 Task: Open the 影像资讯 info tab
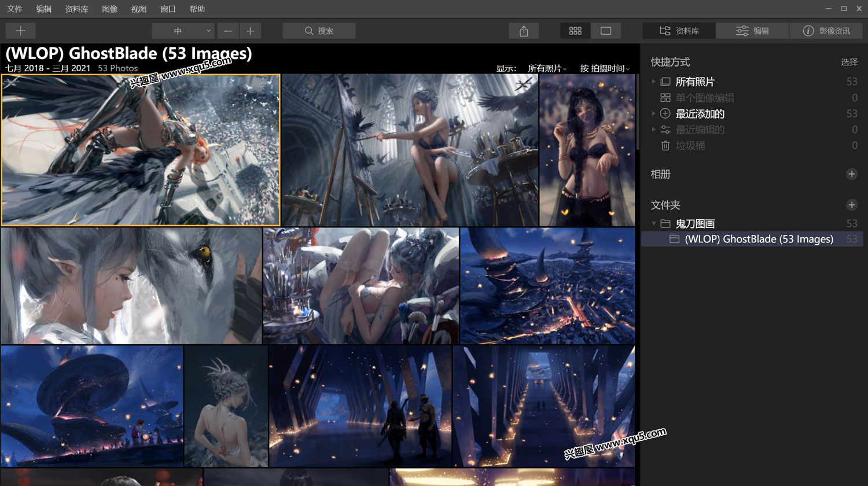tap(826, 31)
